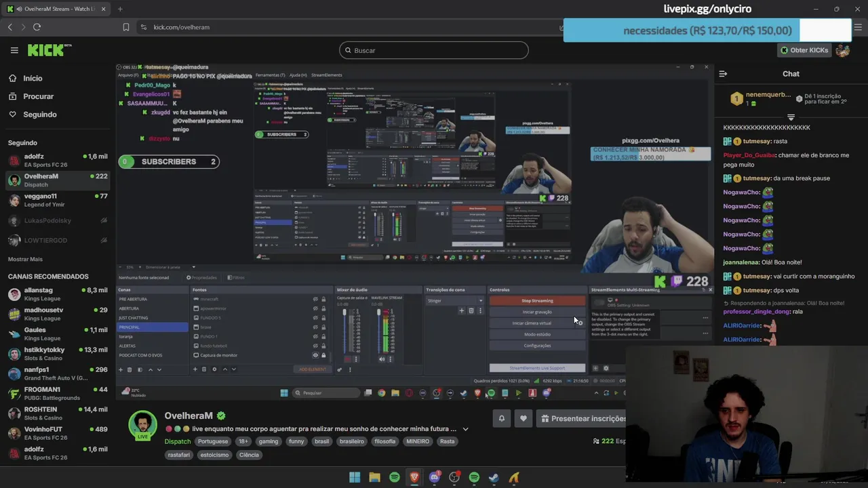This screenshot has width=868, height=488.
Task: Open File Explorer on bottom taskbar
Action: (x=374, y=477)
